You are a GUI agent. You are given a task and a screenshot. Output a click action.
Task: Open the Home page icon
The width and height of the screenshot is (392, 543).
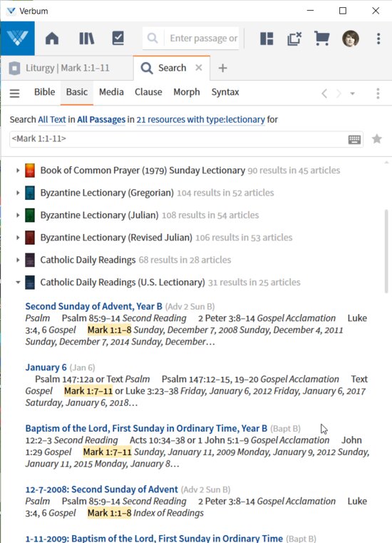pos(52,38)
